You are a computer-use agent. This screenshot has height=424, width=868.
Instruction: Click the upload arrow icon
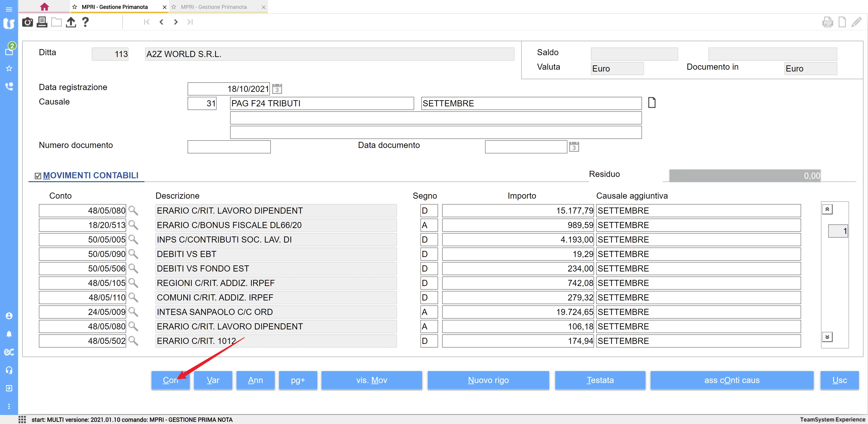point(71,22)
